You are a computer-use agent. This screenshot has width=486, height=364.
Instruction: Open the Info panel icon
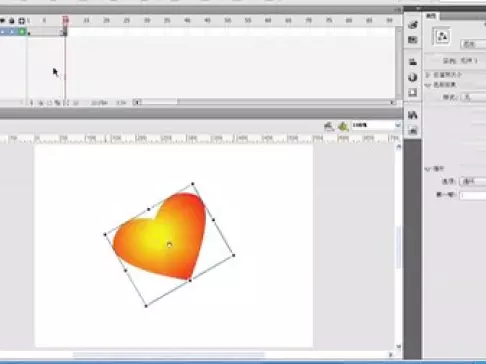pyautogui.click(x=413, y=77)
